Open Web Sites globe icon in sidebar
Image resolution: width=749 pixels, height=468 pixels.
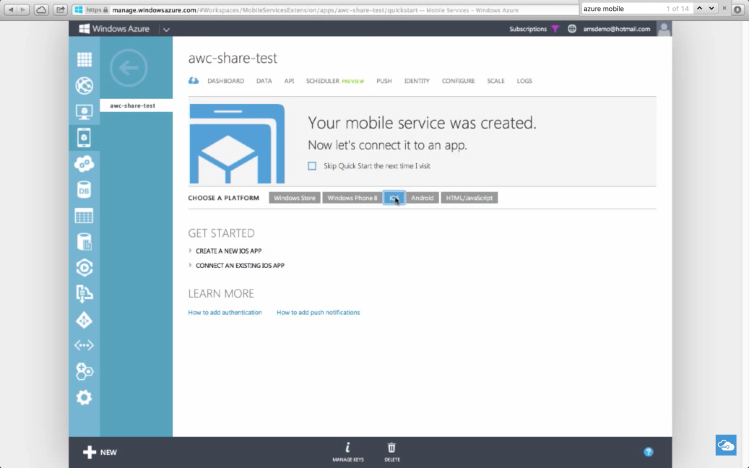point(84,85)
